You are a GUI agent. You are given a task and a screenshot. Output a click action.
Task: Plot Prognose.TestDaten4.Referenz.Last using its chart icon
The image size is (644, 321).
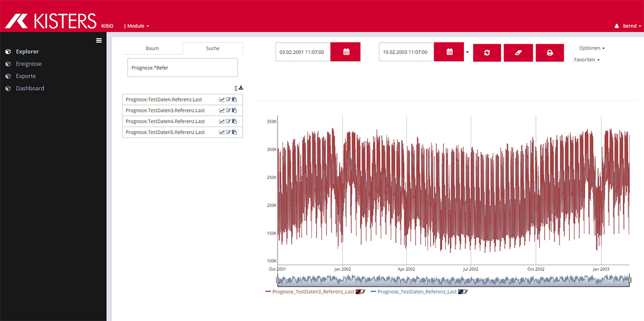pyautogui.click(x=222, y=121)
